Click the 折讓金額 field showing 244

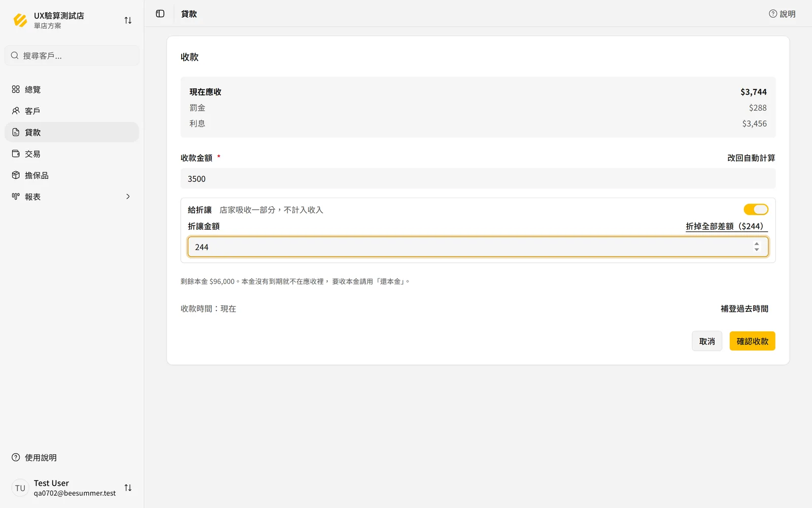(x=478, y=247)
